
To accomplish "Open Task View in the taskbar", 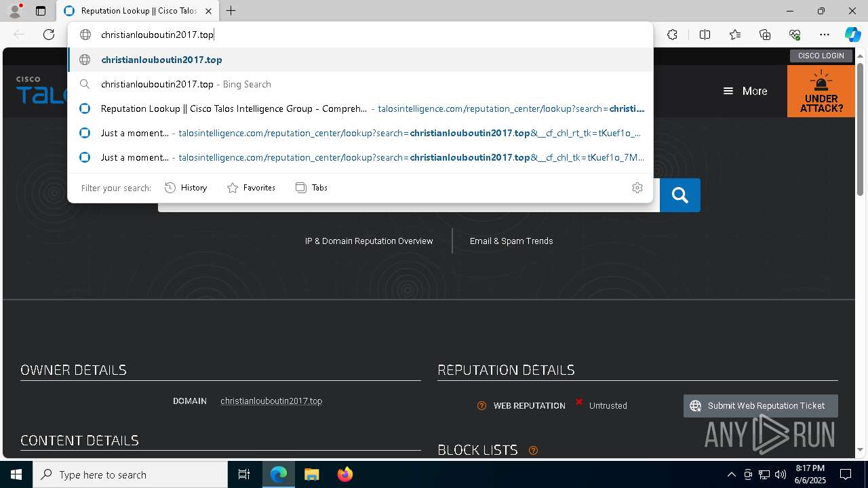I will click(x=244, y=474).
